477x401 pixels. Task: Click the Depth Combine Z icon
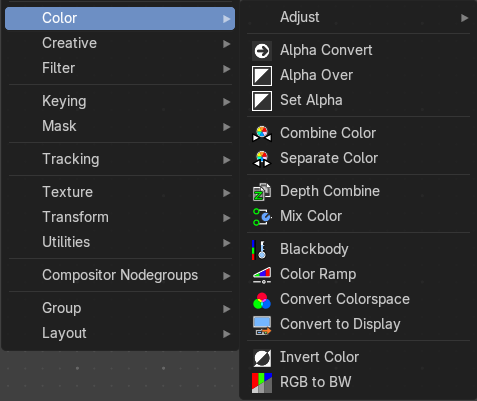pos(262,192)
